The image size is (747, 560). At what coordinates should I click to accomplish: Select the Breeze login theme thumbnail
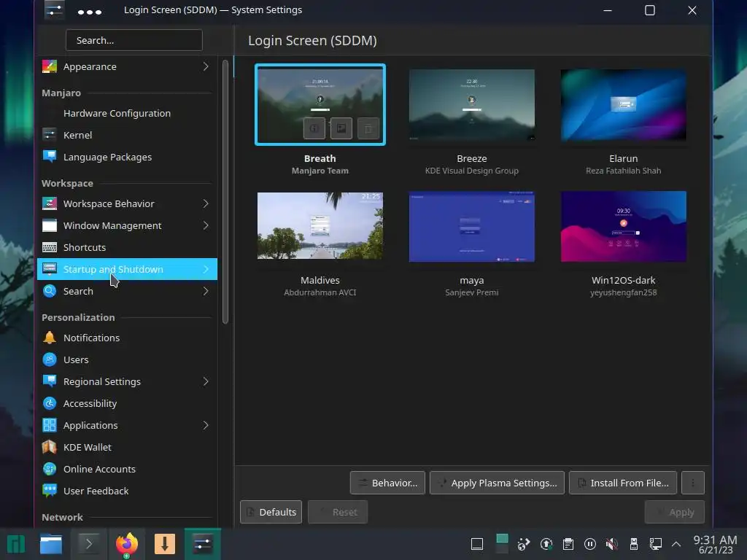tap(472, 105)
